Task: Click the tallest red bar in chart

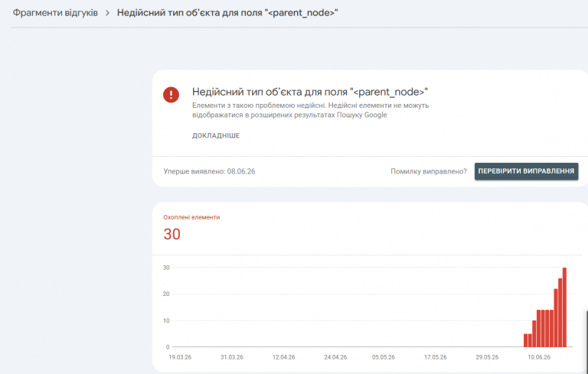Action: 564,307
